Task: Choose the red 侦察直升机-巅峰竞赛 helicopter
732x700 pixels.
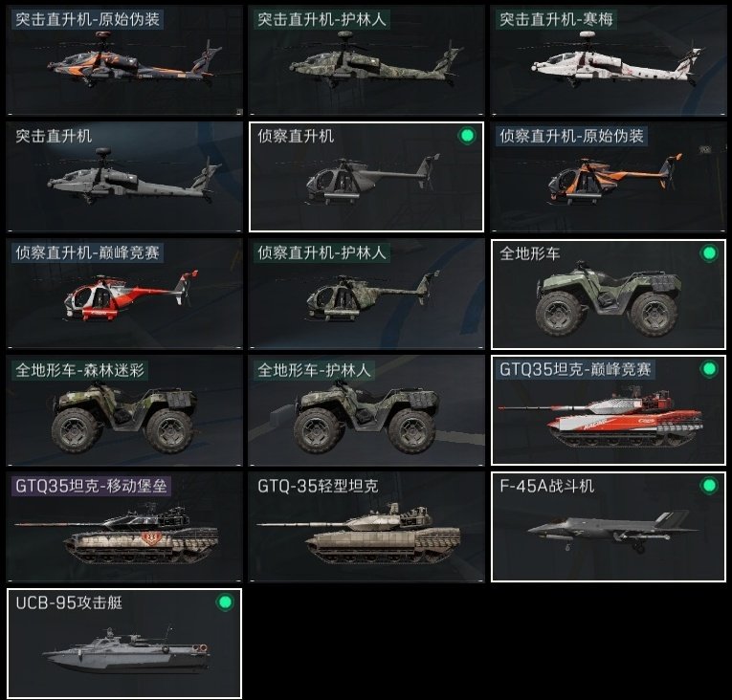Action: point(124,294)
